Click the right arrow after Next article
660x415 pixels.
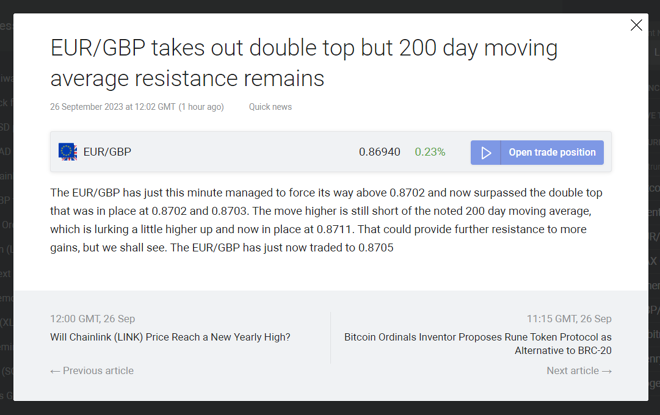point(607,371)
